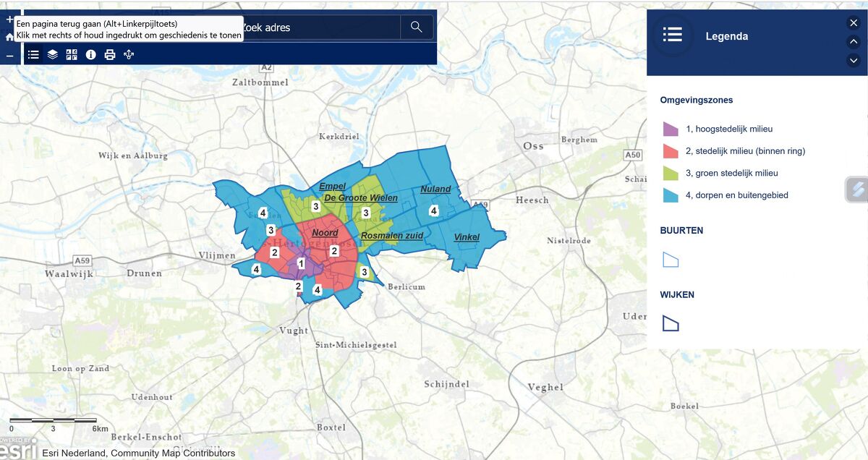Select the pan arrows tool icon
Viewport: 868px width, 460px height.
129,54
